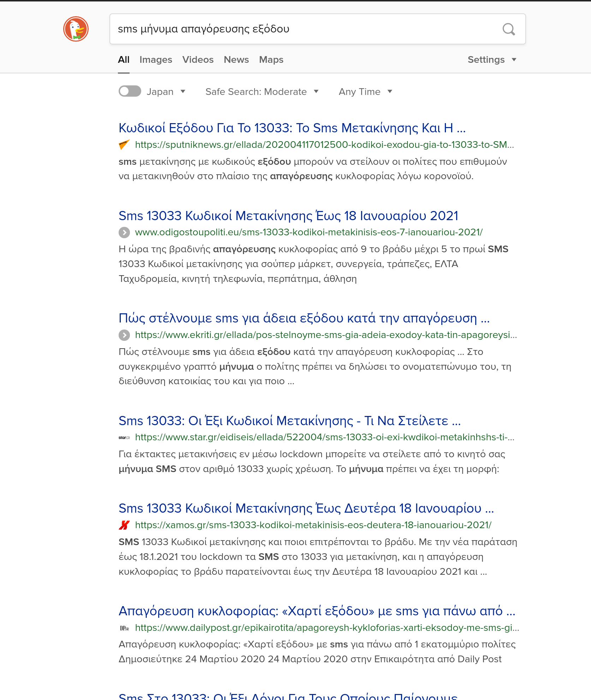Toggle the Japan region switch
Image resolution: width=591 pixels, height=700 pixels.
pos(130,91)
